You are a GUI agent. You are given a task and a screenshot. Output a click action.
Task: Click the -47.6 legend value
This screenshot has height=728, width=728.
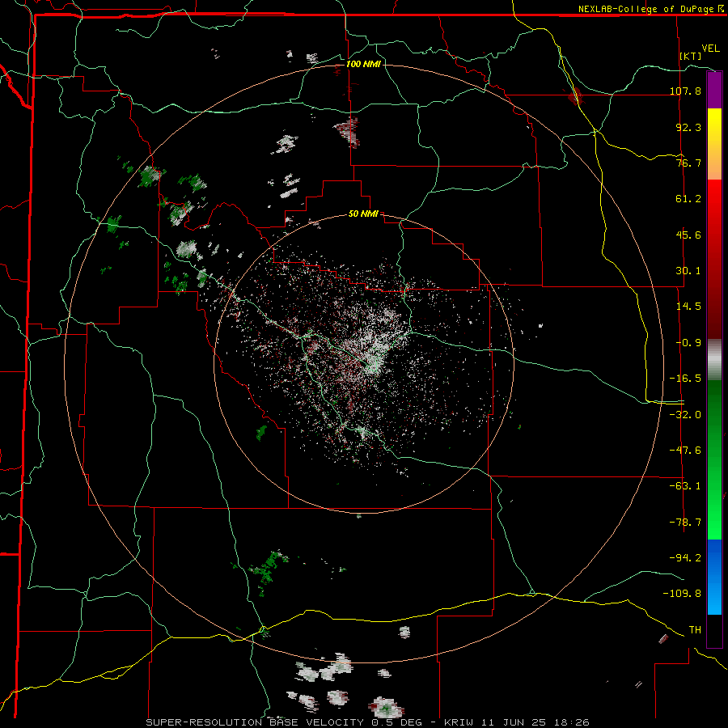pyautogui.click(x=685, y=451)
